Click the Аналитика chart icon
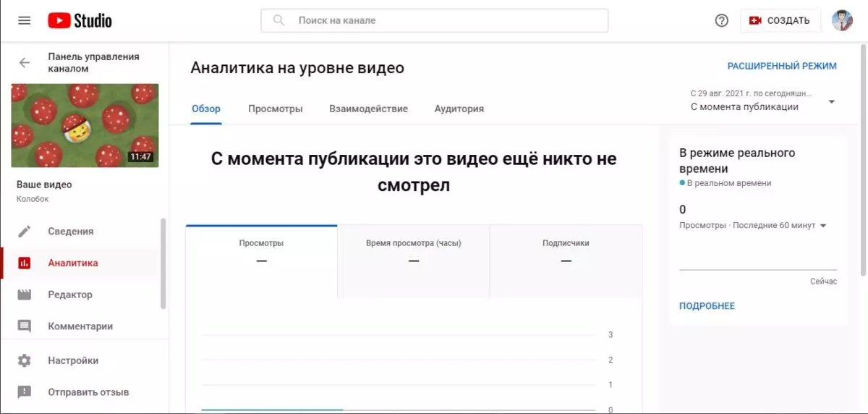The width and height of the screenshot is (868, 414). (25, 263)
